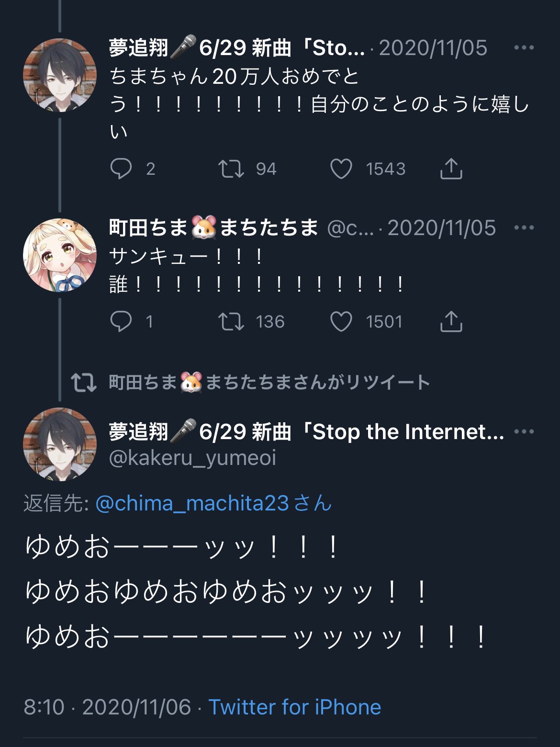
Task: Open more options on first 夢追翔 tweet
Action: [x=524, y=47]
